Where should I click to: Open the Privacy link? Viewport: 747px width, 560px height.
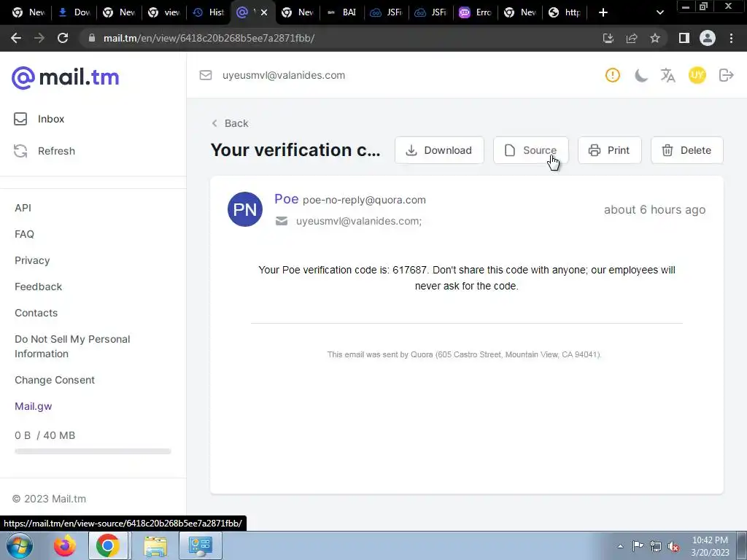coord(32,260)
